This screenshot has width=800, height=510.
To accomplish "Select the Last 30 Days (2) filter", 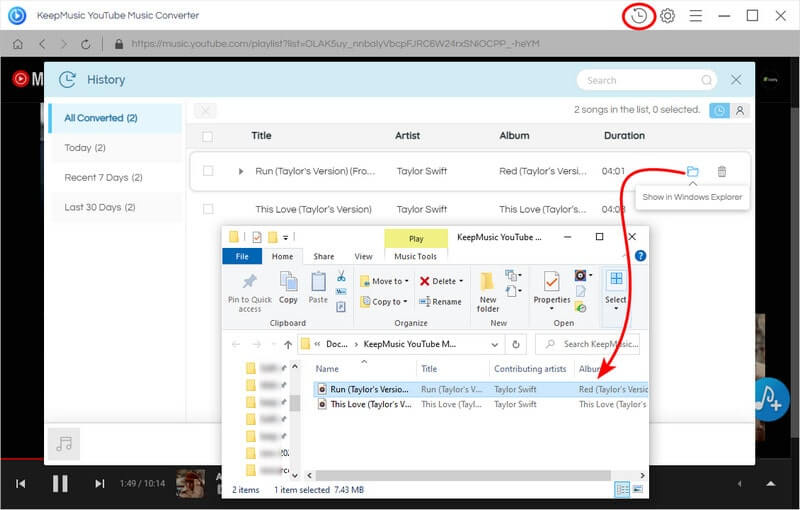I will point(115,207).
